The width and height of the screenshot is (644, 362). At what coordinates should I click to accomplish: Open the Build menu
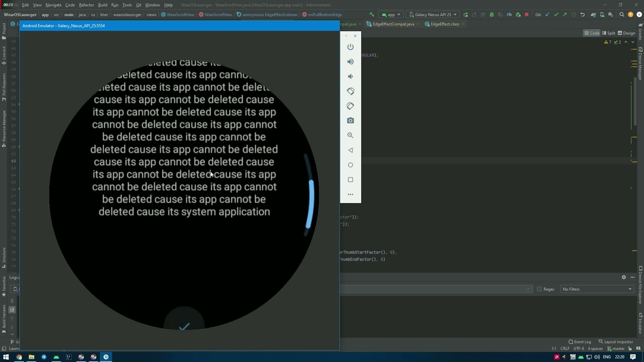point(103,5)
